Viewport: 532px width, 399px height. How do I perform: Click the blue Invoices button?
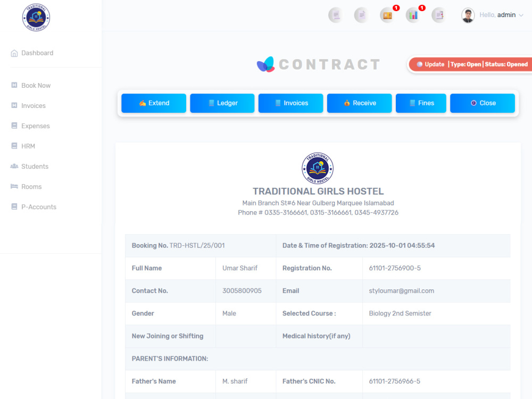click(291, 103)
